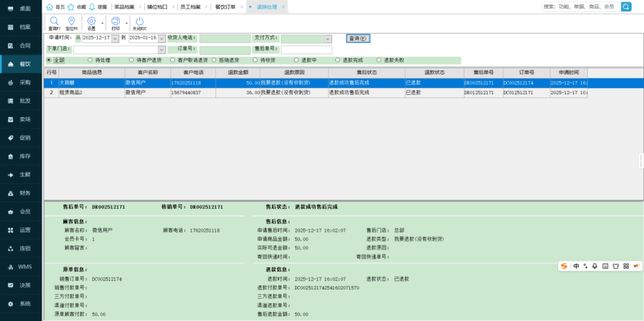Viewport: 644px width, 321px height.
Task: Switch to the 员工档案 tab
Action: pyautogui.click(x=190, y=7)
